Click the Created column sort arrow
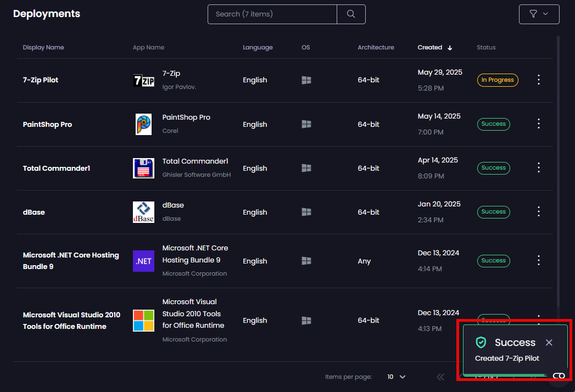The height and width of the screenshot is (392, 575). coord(450,48)
